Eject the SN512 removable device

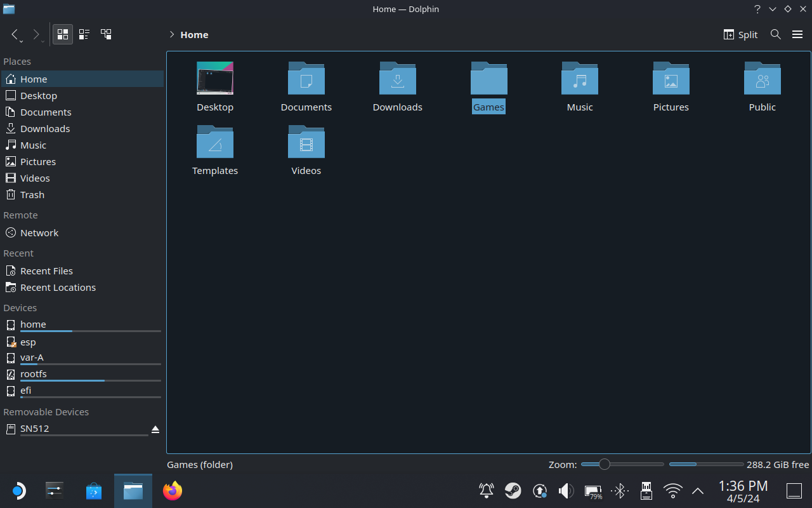[x=155, y=430]
